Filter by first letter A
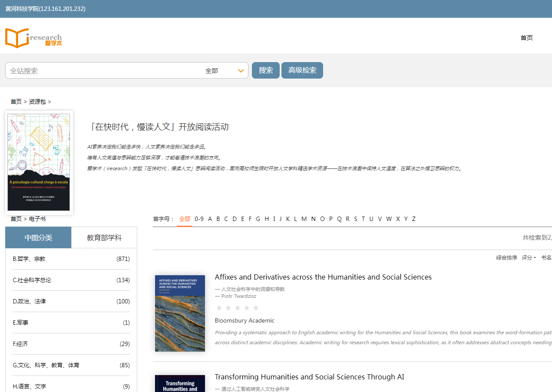 click(210, 219)
